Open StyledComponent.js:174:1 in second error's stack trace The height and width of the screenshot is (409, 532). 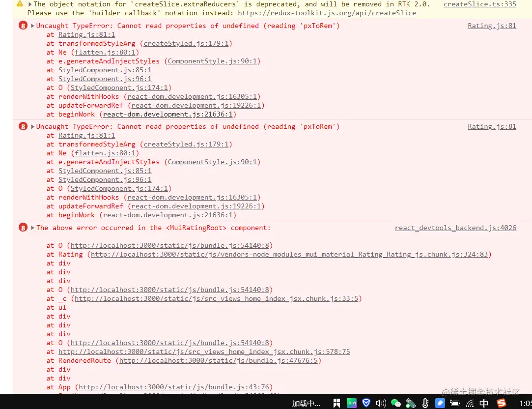(x=119, y=188)
